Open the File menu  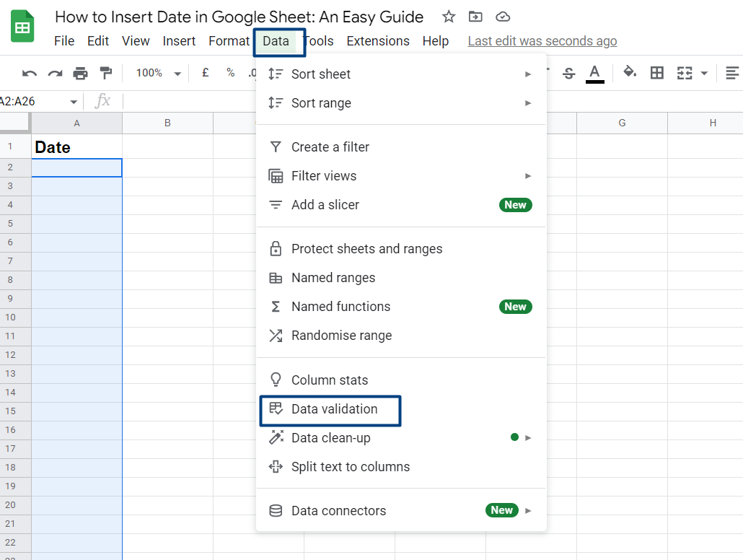pyautogui.click(x=64, y=41)
